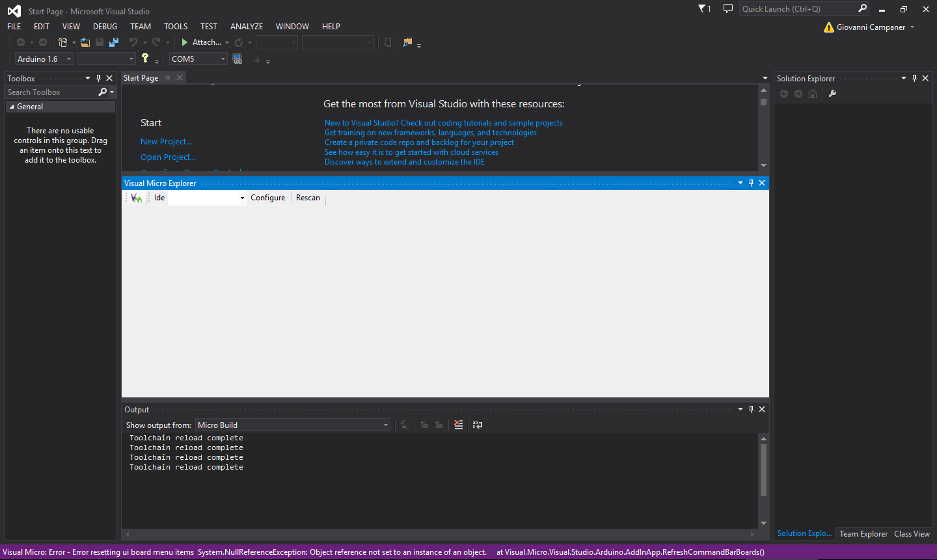Open the ANALYZE menu
Viewport: 937px width, 560px height.
click(247, 27)
